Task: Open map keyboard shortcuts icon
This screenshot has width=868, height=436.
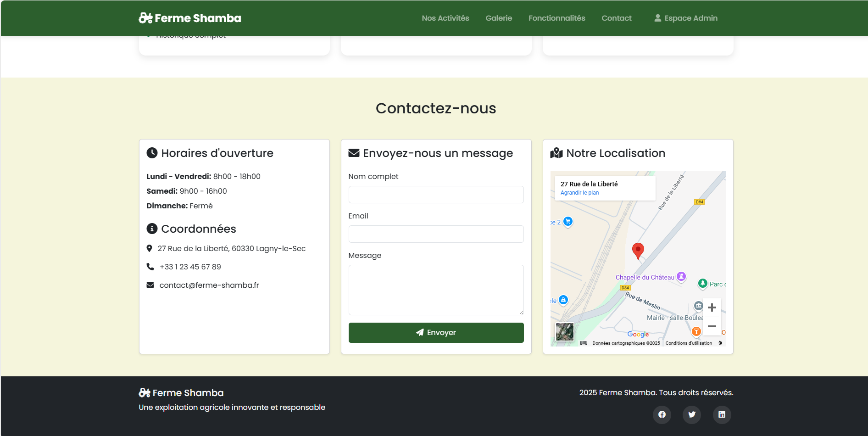Action: pos(584,343)
